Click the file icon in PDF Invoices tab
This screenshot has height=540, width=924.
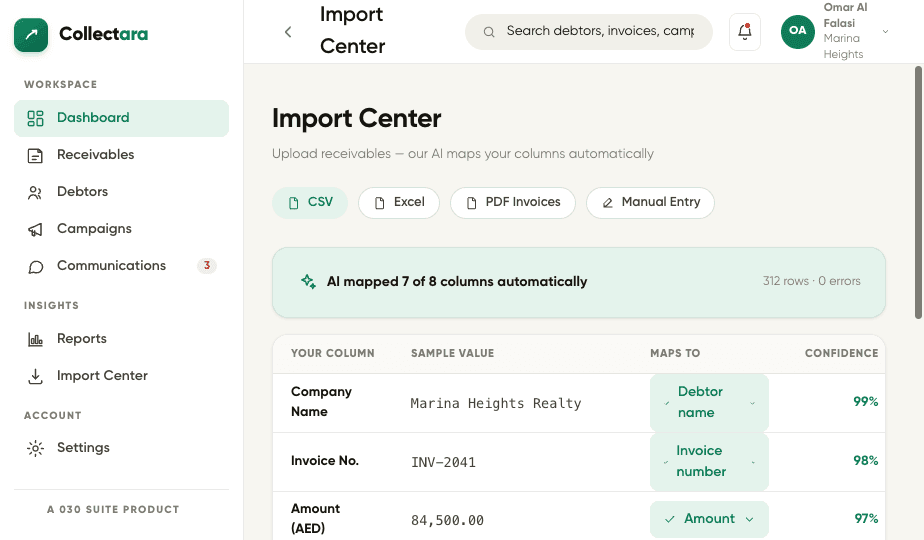[471, 203]
